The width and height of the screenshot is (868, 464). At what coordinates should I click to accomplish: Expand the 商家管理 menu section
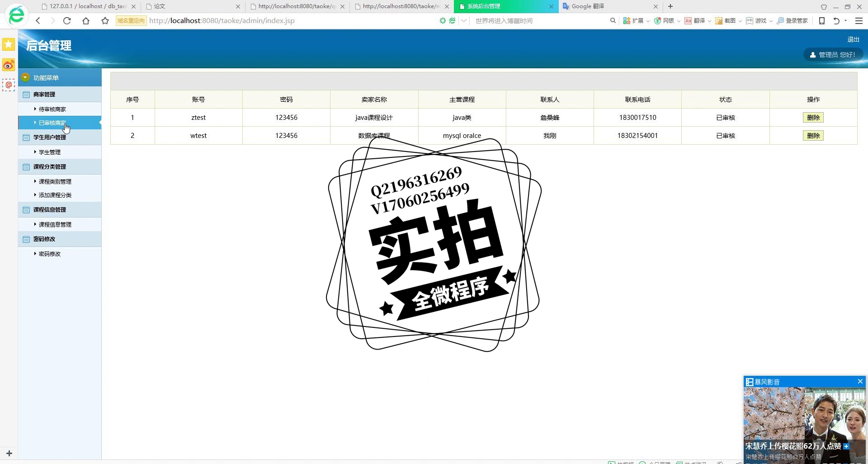(60, 94)
